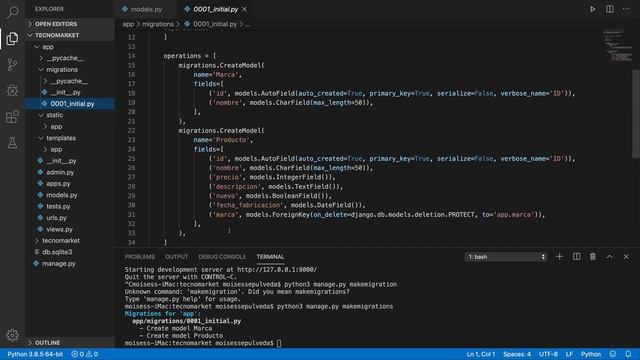The height and width of the screenshot is (360, 640).
Task: Change end of line sequence LF
Action: tap(569, 354)
